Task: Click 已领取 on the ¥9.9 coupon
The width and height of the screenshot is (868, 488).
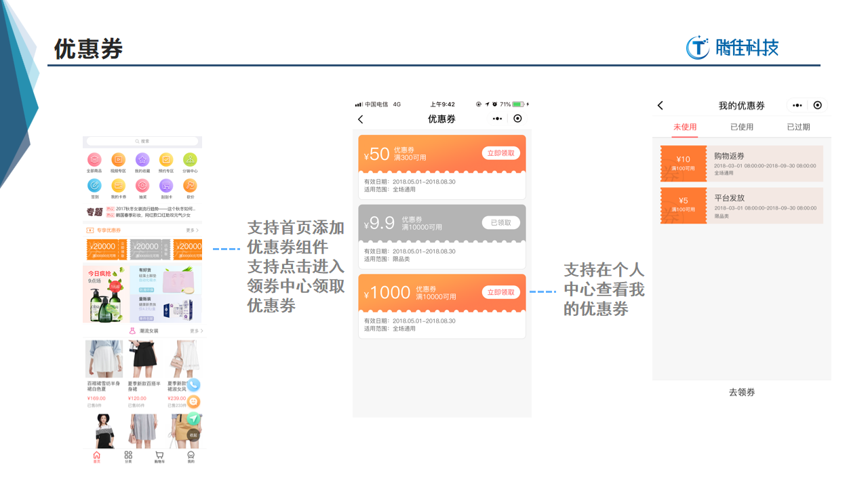Action: [501, 222]
